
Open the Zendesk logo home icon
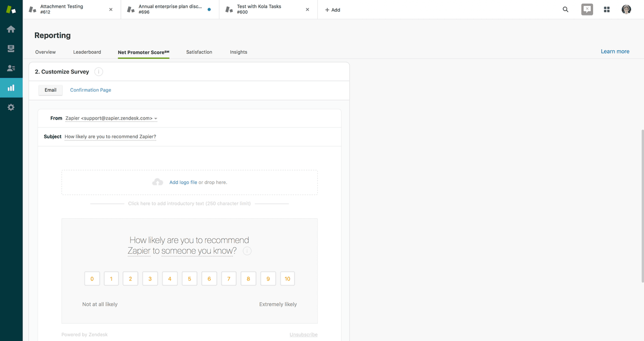(x=11, y=10)
